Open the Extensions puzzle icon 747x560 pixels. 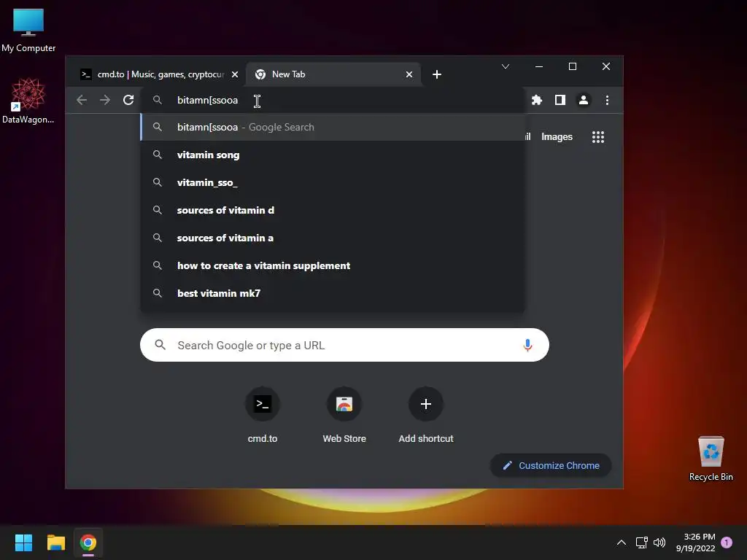click(537, 100)
